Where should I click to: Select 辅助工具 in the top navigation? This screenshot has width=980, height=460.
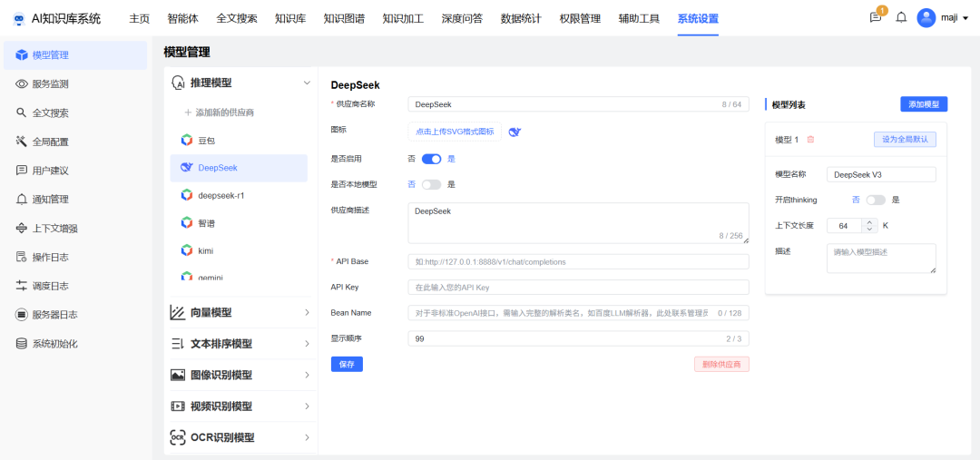[x=639, y=18]
